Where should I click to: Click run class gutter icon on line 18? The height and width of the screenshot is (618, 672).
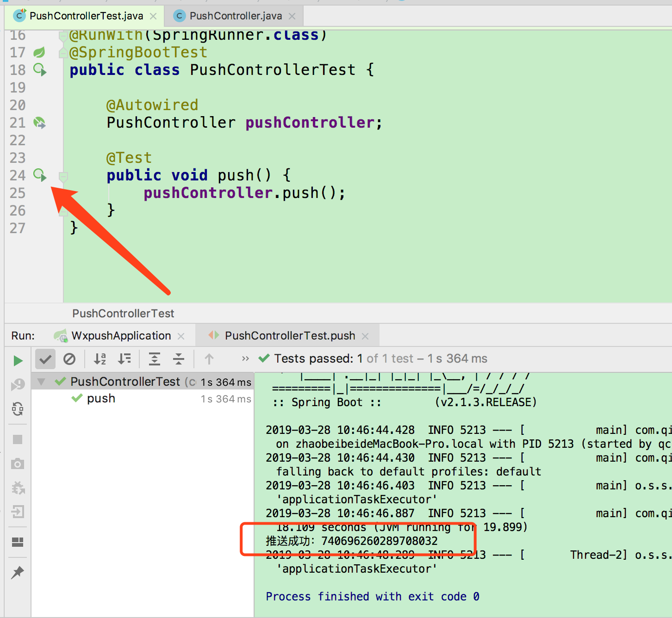point(40,70)
